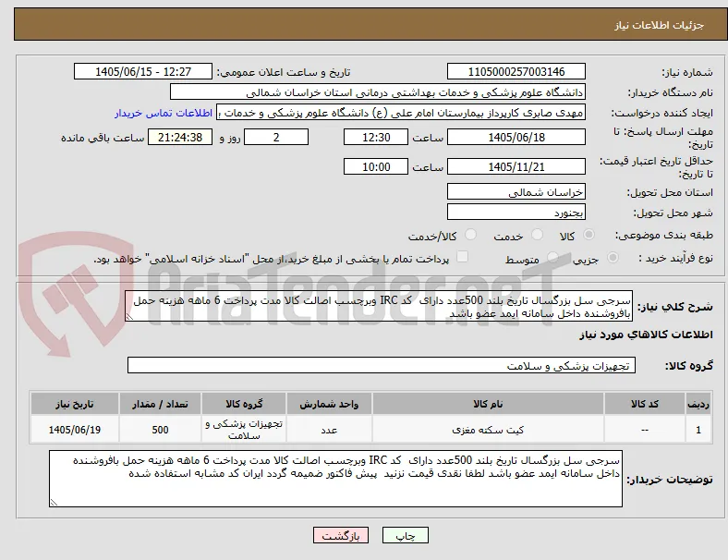Select the کالا/خدمت radio button
728x560 pixels.
click(x=471, y=235)
